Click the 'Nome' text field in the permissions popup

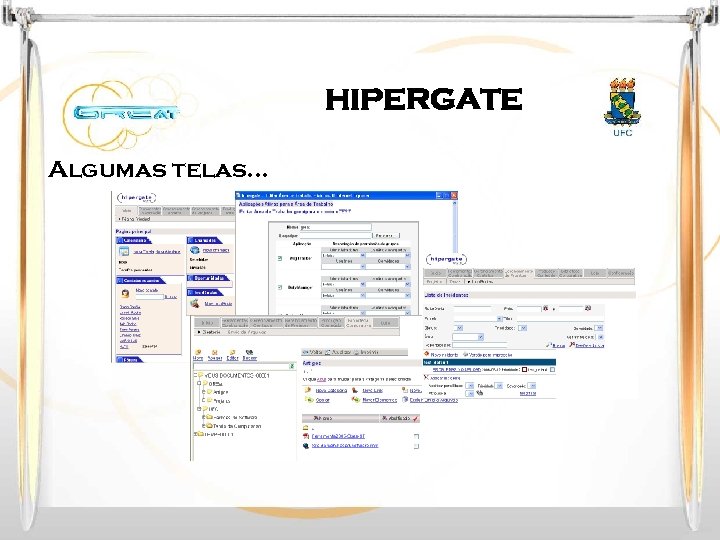click(336, 227)
